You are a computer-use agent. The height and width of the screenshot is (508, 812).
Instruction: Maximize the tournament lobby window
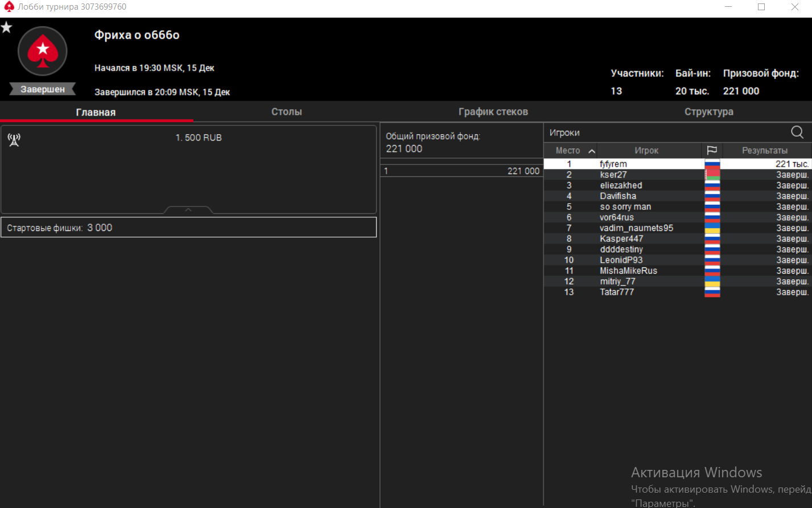coord(761,7)
